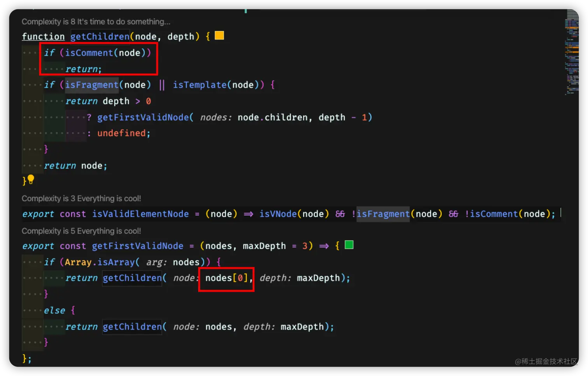Click the nodes[0] argument
This screenshot has width=588, height=376.
coord(226,278)
